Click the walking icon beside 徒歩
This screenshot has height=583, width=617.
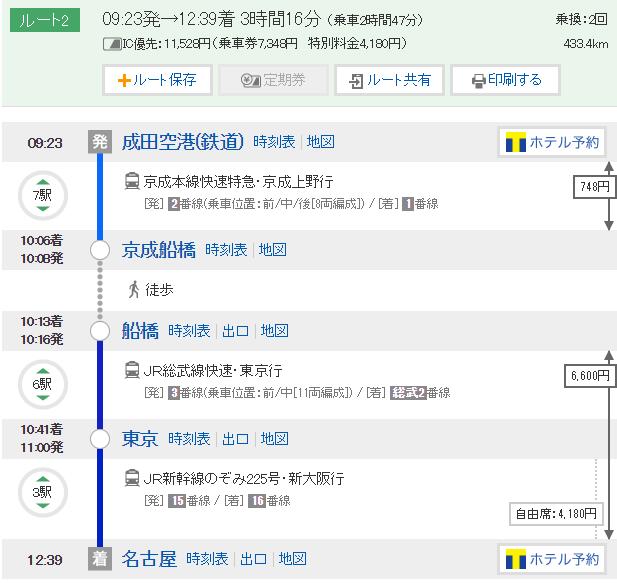(134, 290)
